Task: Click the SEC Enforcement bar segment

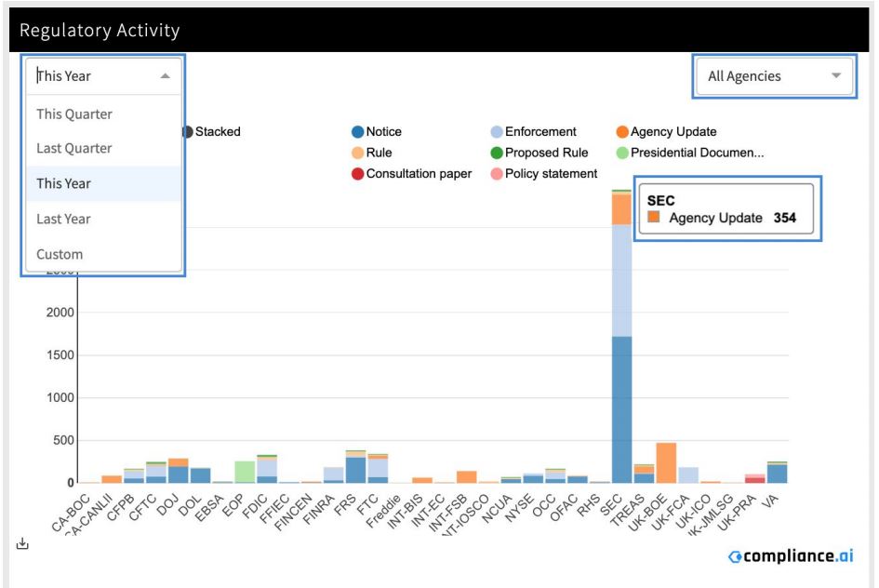Action: point(621,280)
